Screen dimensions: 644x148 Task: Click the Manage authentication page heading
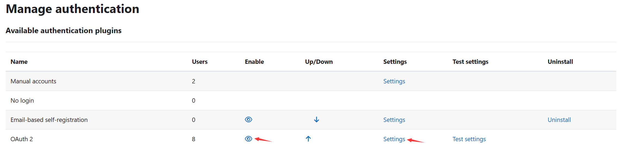click(x=73, y=9)
